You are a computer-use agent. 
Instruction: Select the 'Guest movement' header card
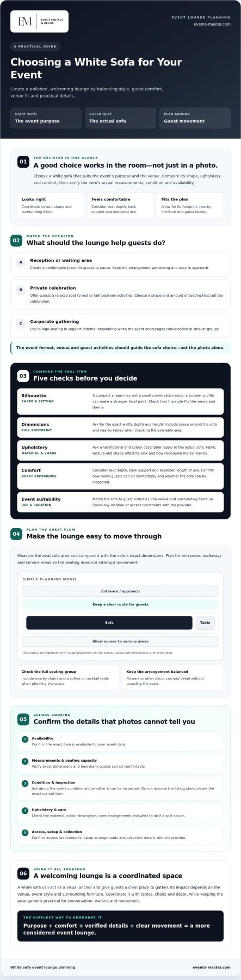click(x=195, y=118)
